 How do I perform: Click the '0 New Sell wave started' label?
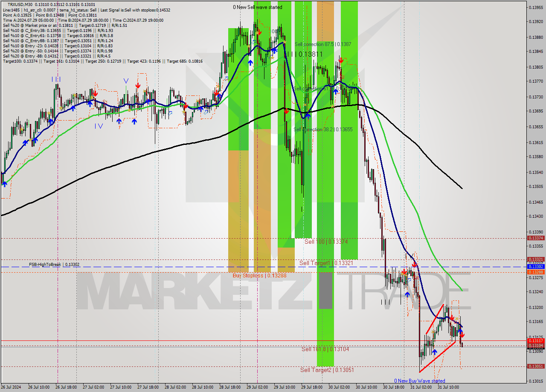click(257, 7)
